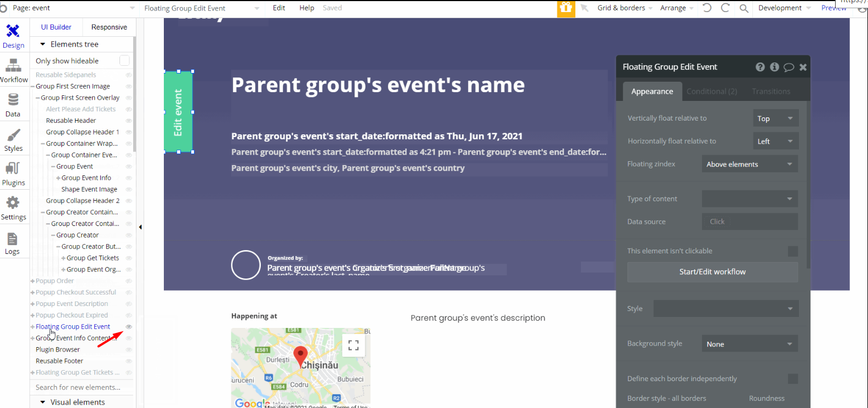Open Vertically float relative to dropdown
The image size is (868, 408).
775,118
